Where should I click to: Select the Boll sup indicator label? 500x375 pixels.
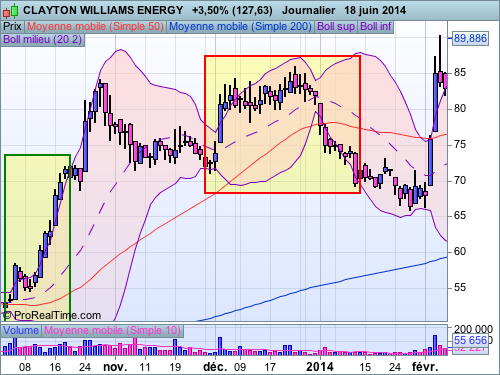[x=336, y=26]
